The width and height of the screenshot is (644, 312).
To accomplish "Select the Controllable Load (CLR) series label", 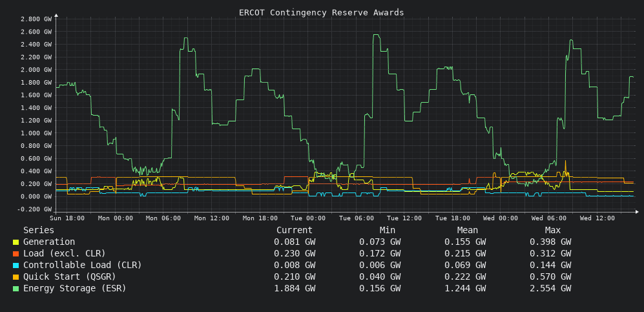I will pos(82,265).
